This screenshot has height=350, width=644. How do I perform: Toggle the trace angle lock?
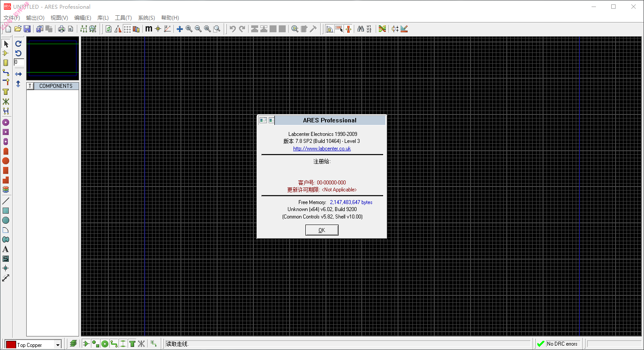(x=329, y=29)
